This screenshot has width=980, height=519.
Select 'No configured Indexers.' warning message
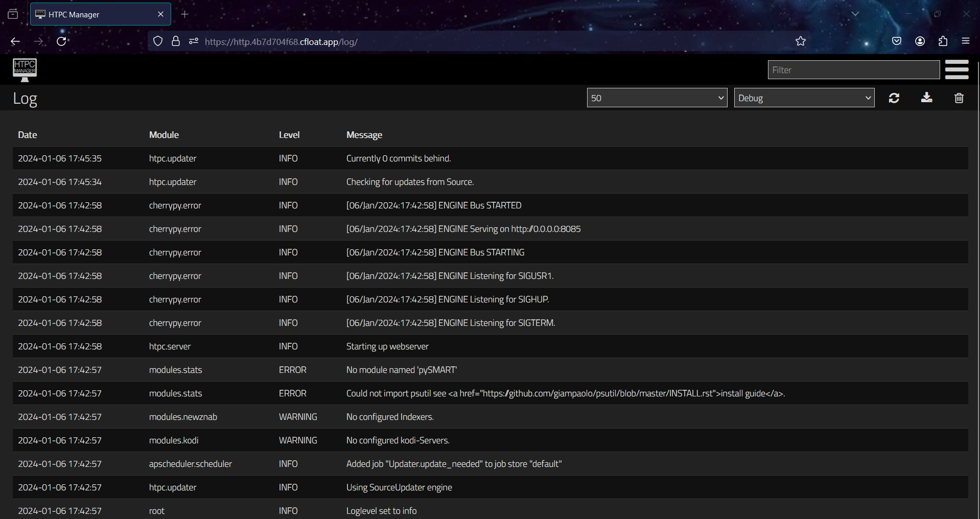coord(390,417)
